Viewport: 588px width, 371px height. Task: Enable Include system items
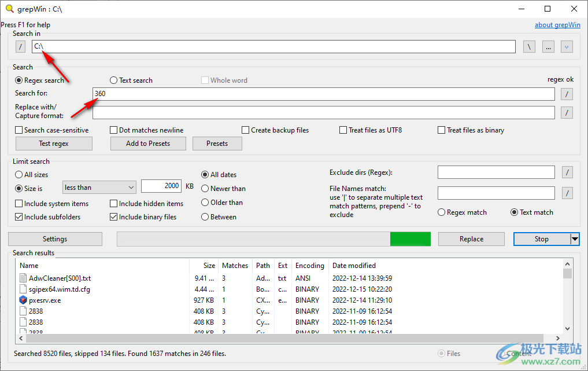click(52, 204)
